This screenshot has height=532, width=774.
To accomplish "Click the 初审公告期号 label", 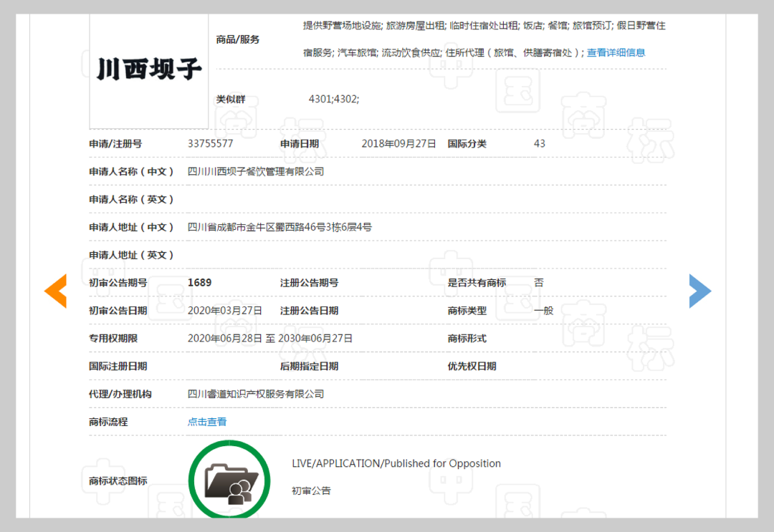I will click(x=118, y=283).
